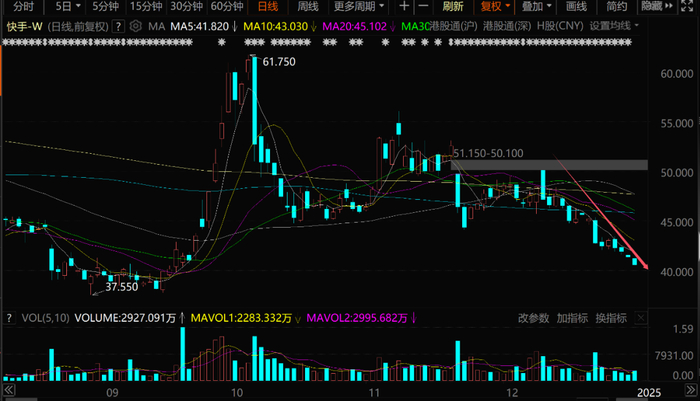Zoom in the chart with plus icon
The height and width of the screenshot is (401, 700).
(x=404, y=6)
